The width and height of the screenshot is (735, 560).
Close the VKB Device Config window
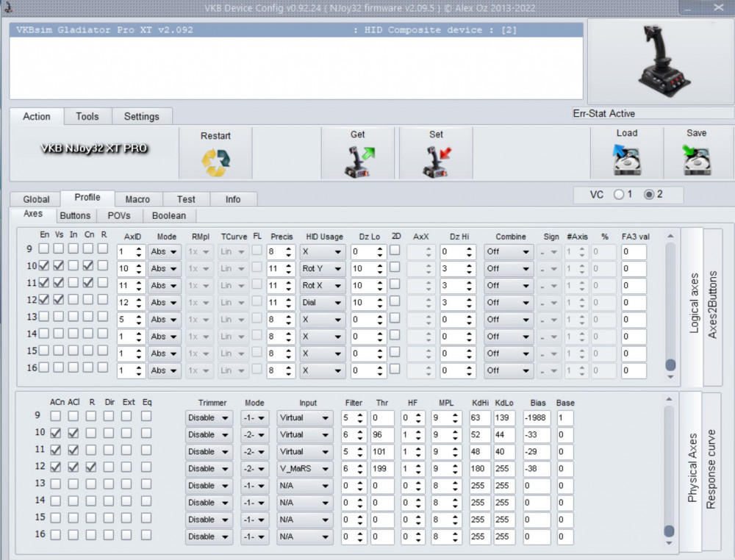(718, 7)
